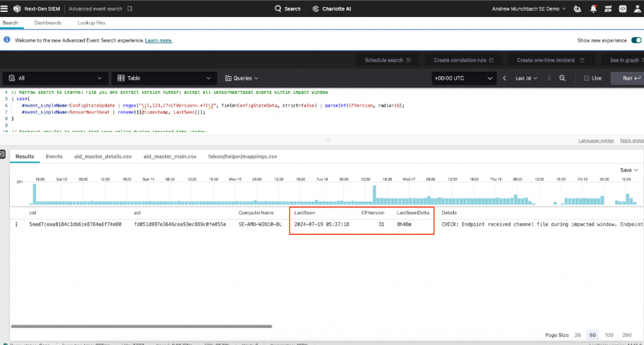644x345 pixels.
Task: Switch to the Dashboards tab
Action: point(48,23)
